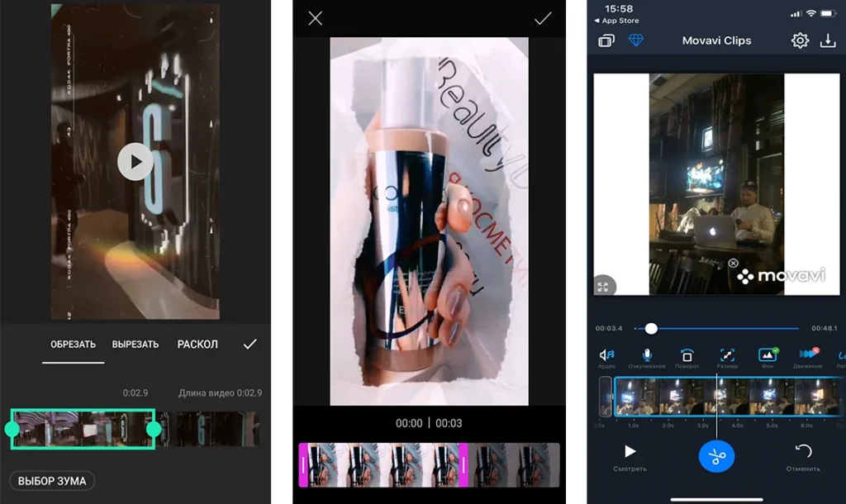Tap the export download icon

click(828, 40)
